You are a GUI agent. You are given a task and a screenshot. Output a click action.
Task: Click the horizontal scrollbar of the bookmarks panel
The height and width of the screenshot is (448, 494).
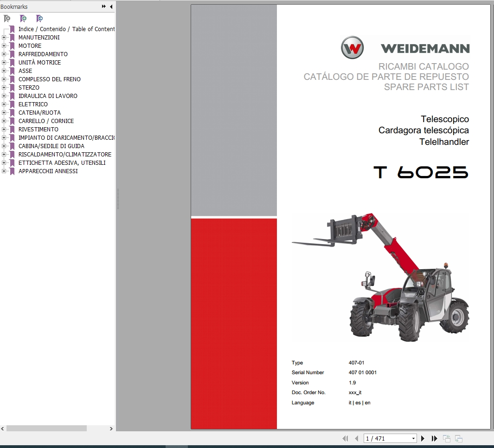[x=46, y=429]
